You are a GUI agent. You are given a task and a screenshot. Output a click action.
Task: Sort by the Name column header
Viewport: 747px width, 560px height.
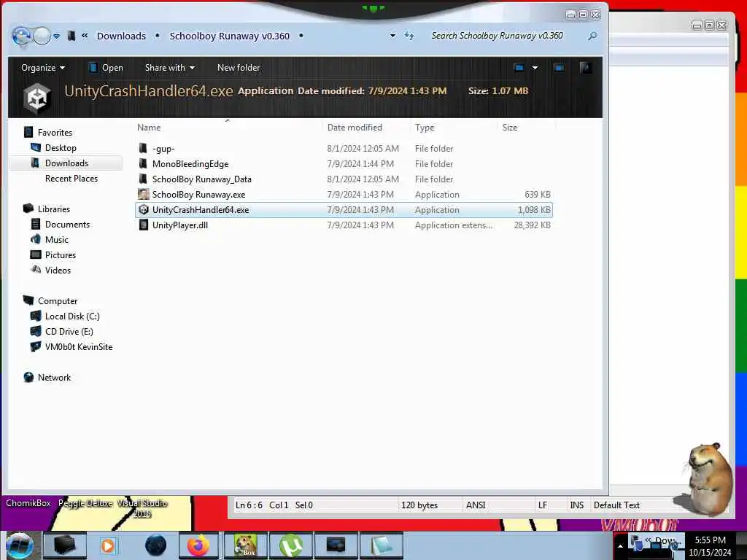149,128
